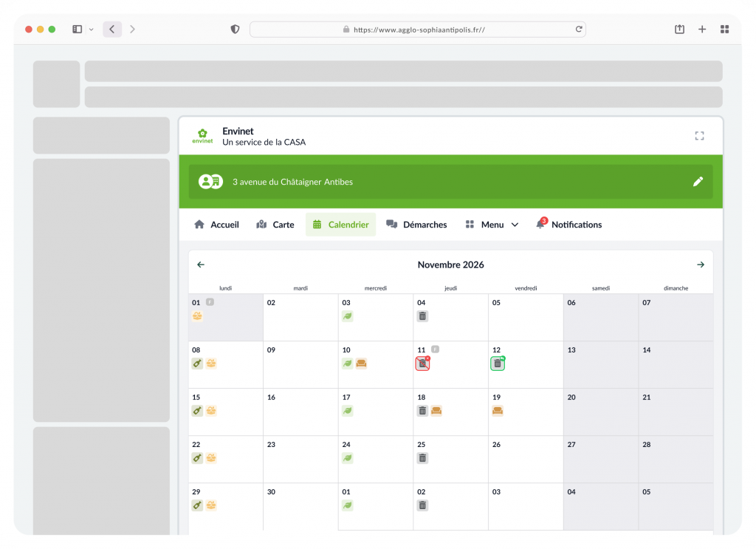Open Notifications with the red badge
The width and height of the screenshot is (756, 549).
click(x=569, y=224)
